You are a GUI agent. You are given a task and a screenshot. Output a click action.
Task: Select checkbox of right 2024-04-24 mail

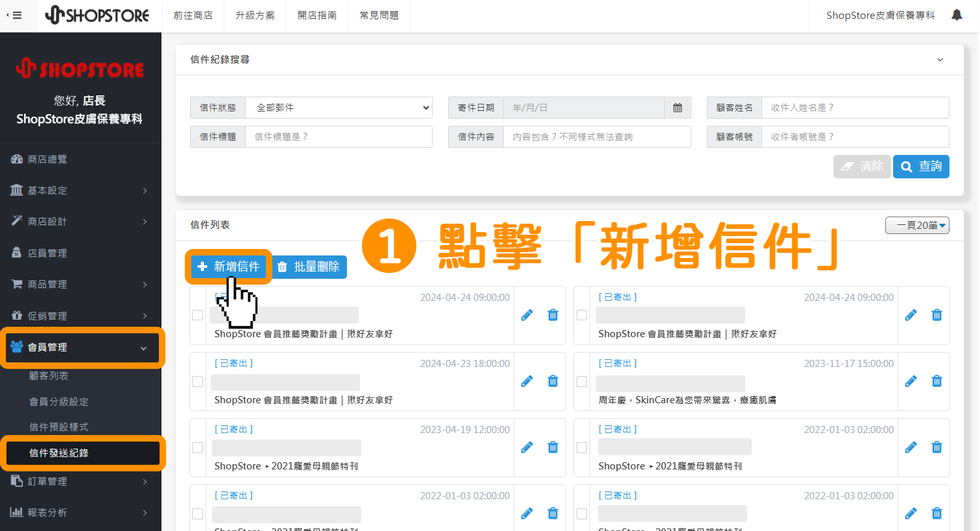coord(582,315)
